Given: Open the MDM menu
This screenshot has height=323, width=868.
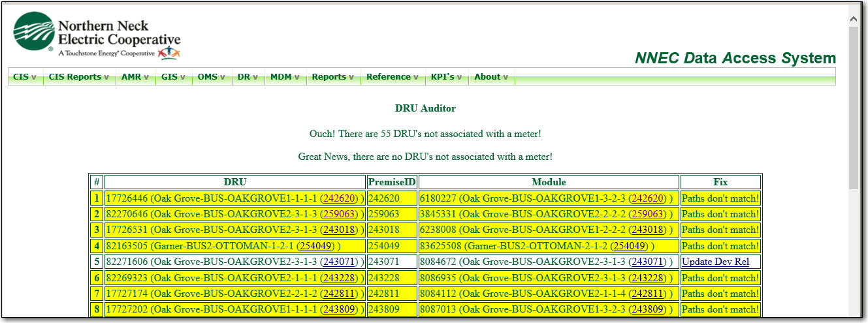Looking at the screenshot, I should click(x=285, y=77).
